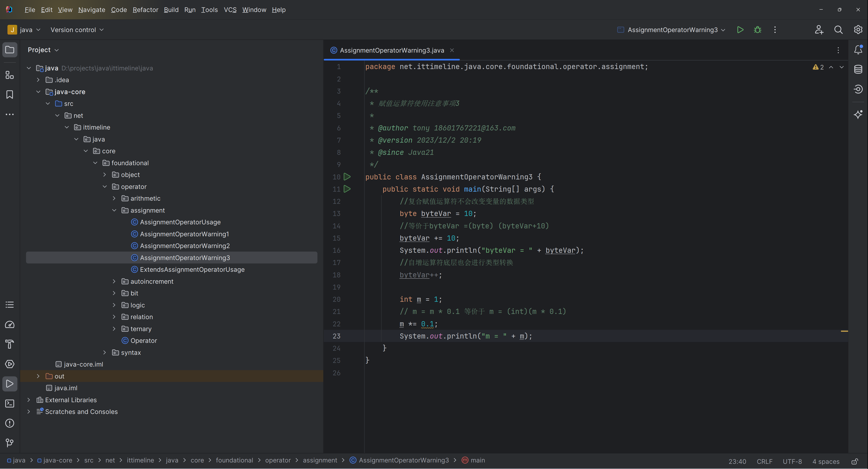Open the Database tool window icon
The width and height of the screenshot is (868, 469).
click(858, 69)
